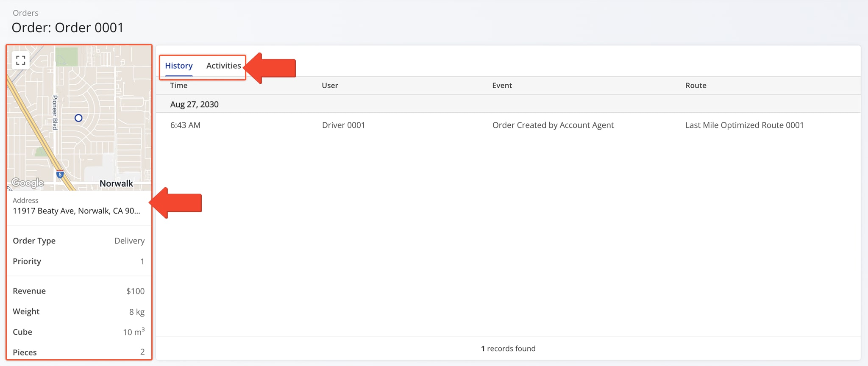
Task: Click the Revenue $100 value
Action: 135,291
